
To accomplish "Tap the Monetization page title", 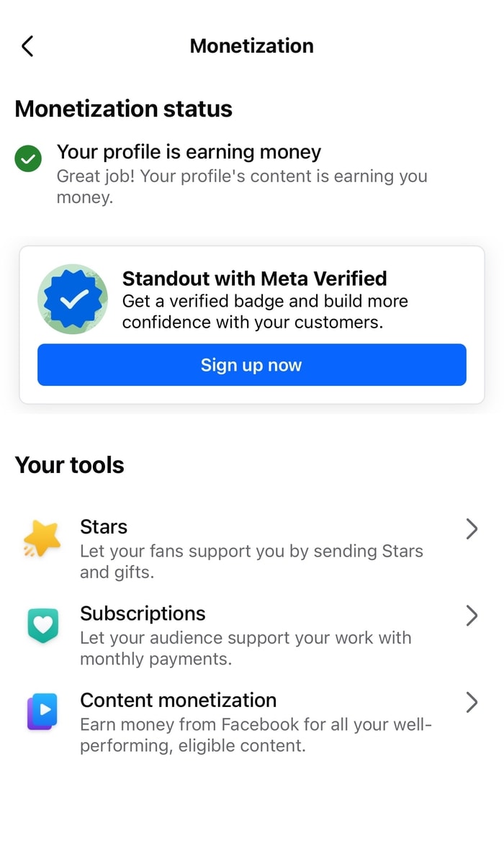I will tap(251, 46).
